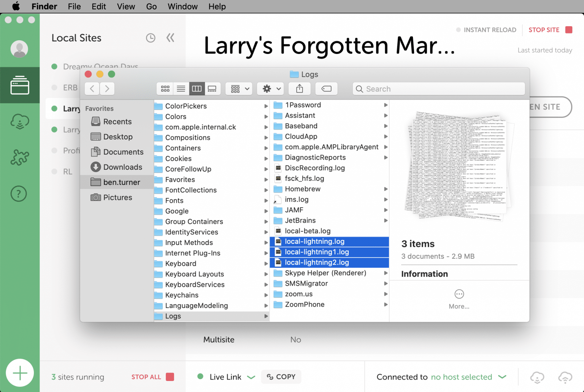Open the cloud backups icon in green sidebar

pyautogui.click(x=19, y=122)
